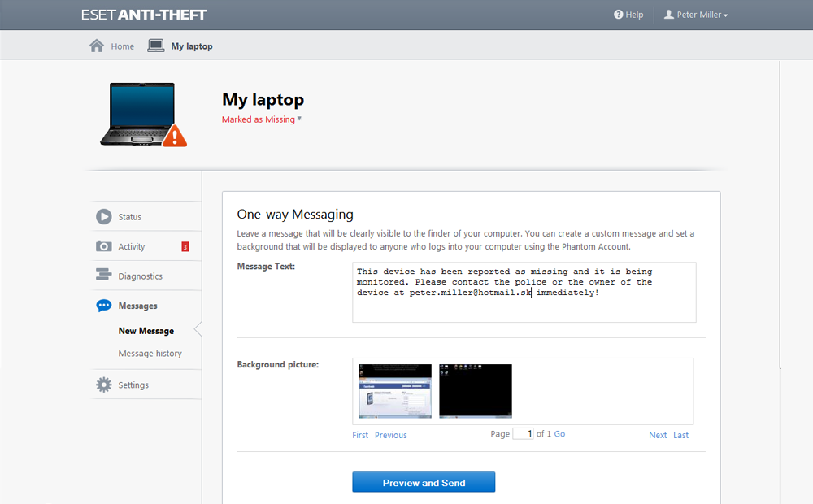This screenshot has height=504, width=813.
Task: Click the Status play icon in sidebar
Action: pos(104,217)
